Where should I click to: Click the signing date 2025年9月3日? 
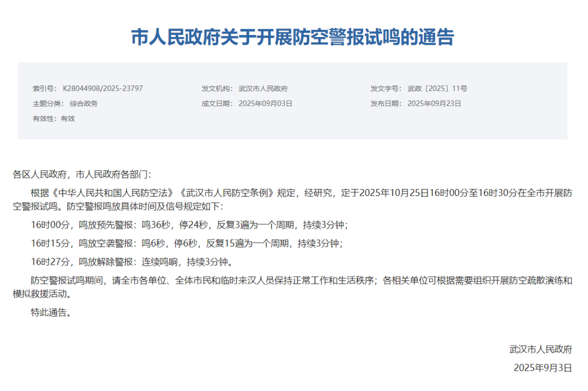(542, 368)
